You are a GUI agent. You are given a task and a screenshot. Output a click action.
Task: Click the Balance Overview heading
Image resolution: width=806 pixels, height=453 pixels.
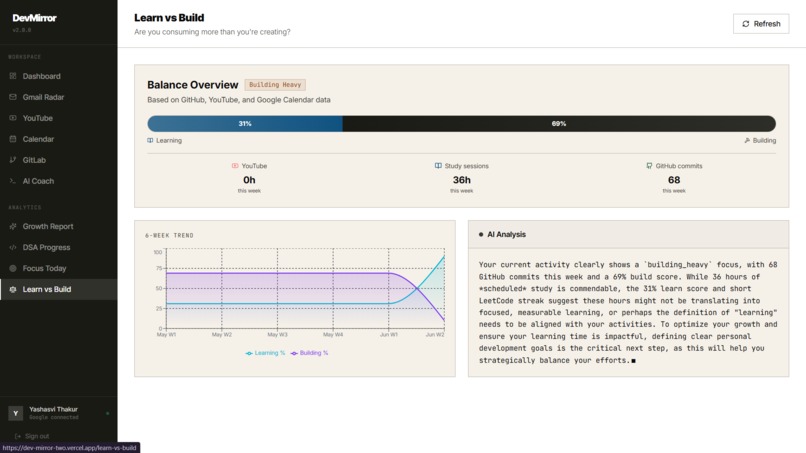(x=193, y=85)
